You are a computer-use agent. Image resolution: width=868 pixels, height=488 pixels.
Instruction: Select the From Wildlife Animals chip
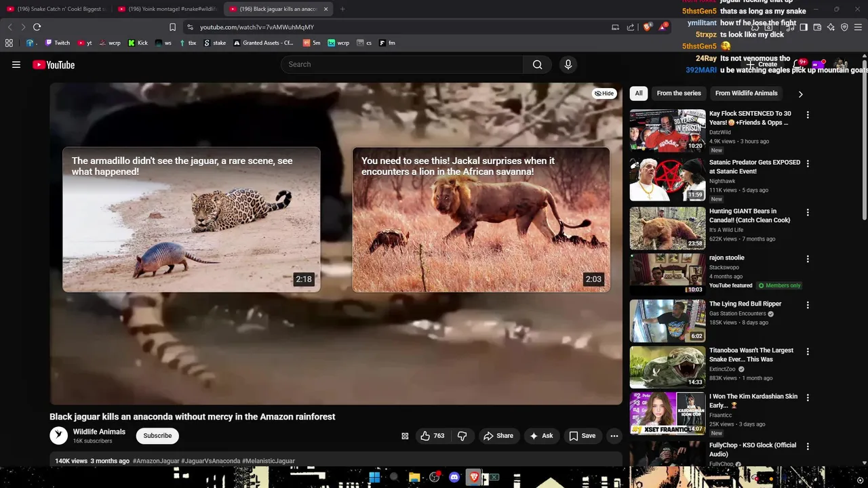(746, 94)
